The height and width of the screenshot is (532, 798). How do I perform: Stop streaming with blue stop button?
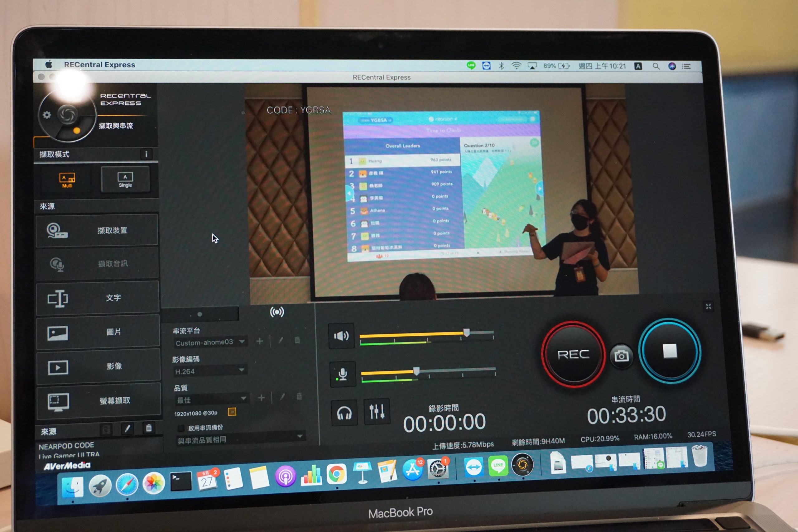tap(669, 351)
